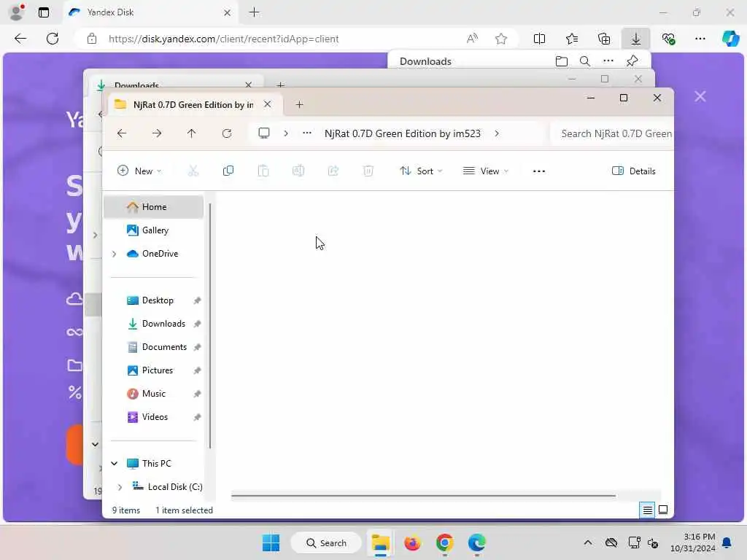Open Google Chrome from taskbar
747x560 pixels.
444,542
